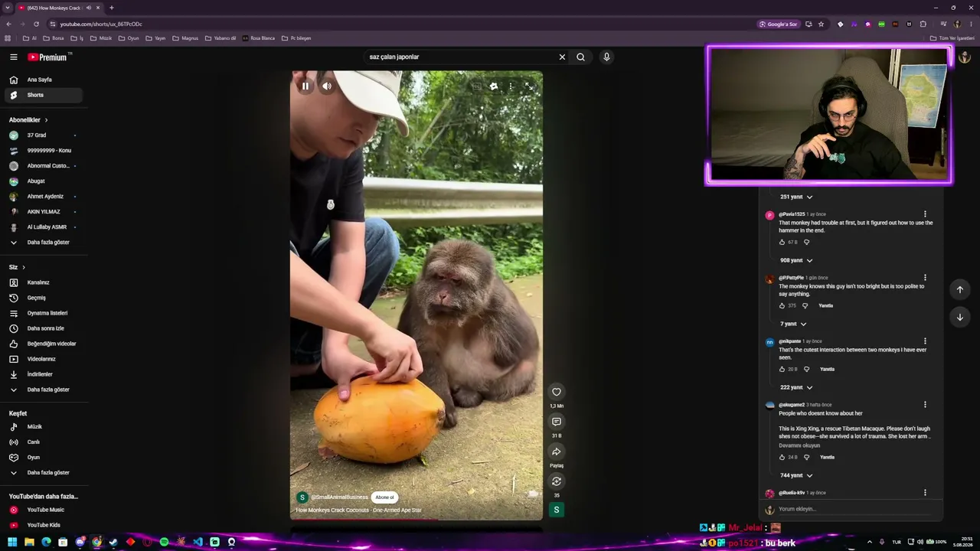Expand the 908 yanıt replies
Image resolution: width=980 pixels, height=551 pixels.
point(796,260)
